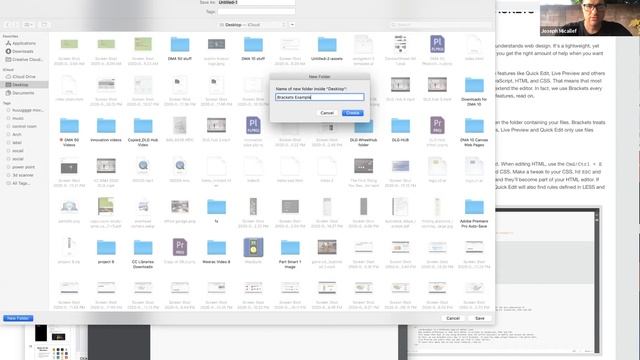Select the DMA 50 stuff folder
This screenshot has width=640, height=360.
(x=180, y=49)
